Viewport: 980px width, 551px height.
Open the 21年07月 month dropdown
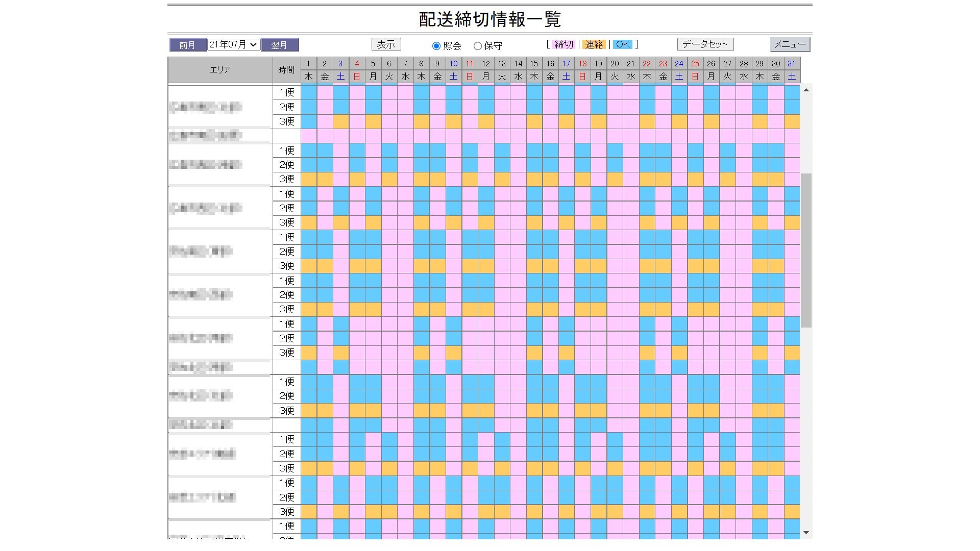234,44
